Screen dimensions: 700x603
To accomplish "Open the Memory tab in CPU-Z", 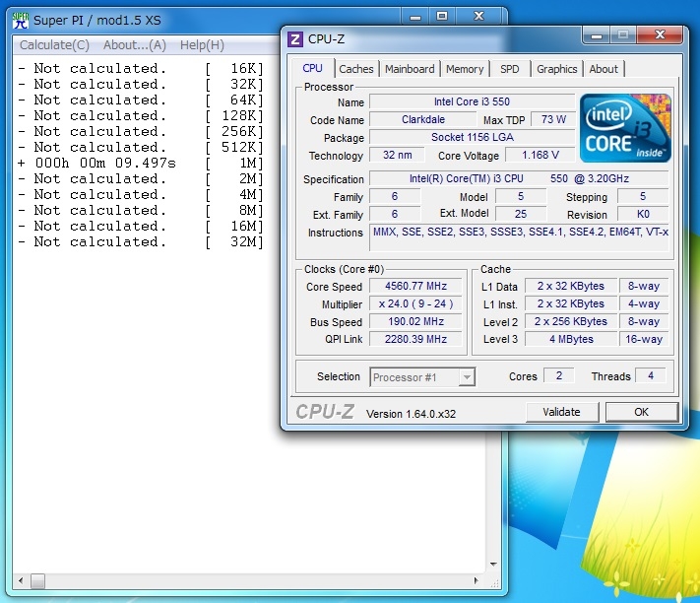I will point(465,69).
